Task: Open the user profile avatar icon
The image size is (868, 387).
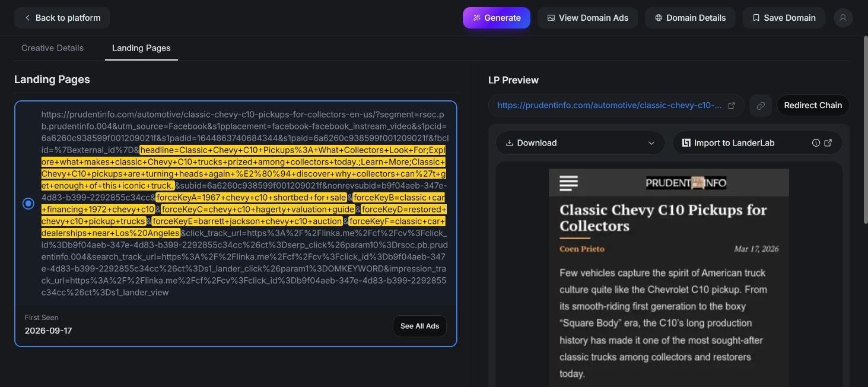Action: coord(843,18)
